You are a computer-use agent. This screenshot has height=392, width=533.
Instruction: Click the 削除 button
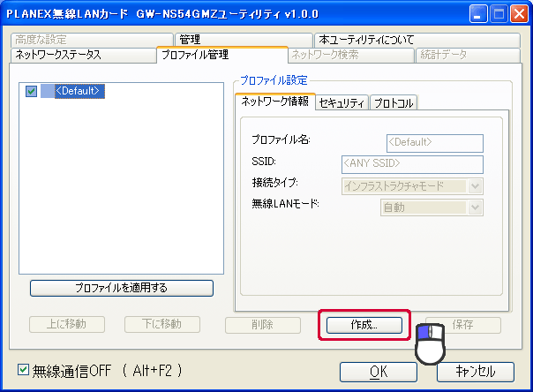(263, 325)
